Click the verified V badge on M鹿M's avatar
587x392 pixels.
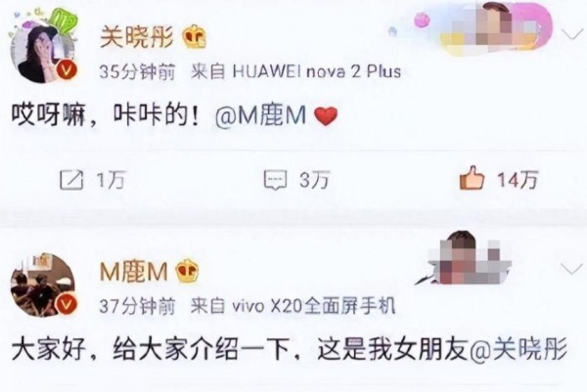point(67,304)
